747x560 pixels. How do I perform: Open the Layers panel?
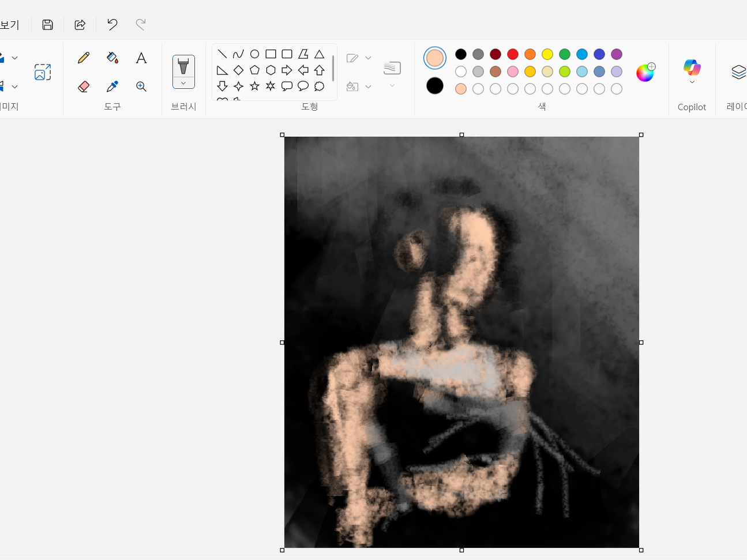pos(738,72)
